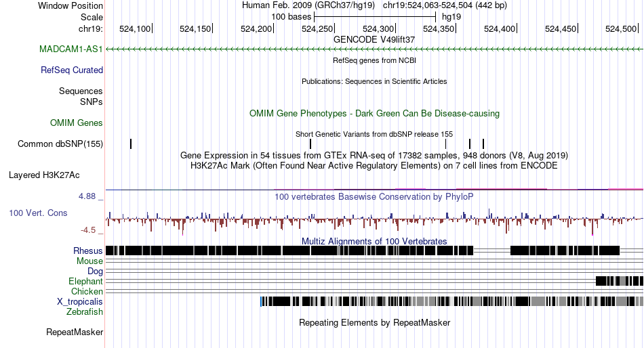Click the MADCAM1-AS1 gene track label

(x=71, y=49)
